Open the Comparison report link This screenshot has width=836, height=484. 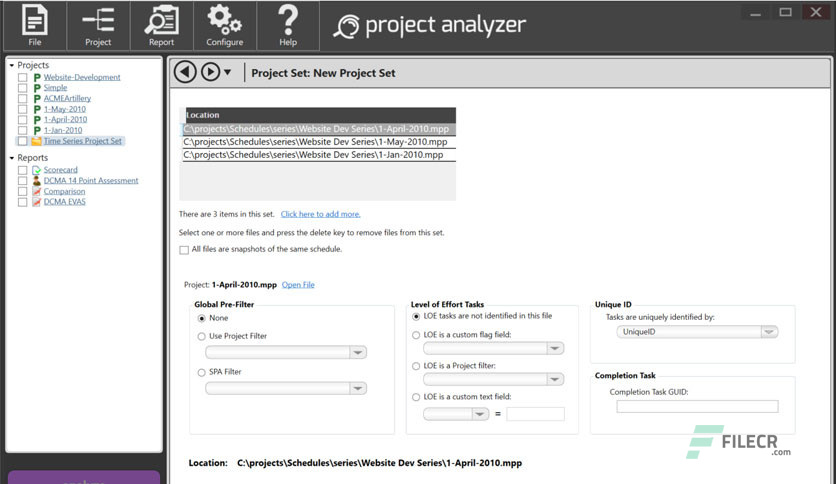[x=64, y=191]
